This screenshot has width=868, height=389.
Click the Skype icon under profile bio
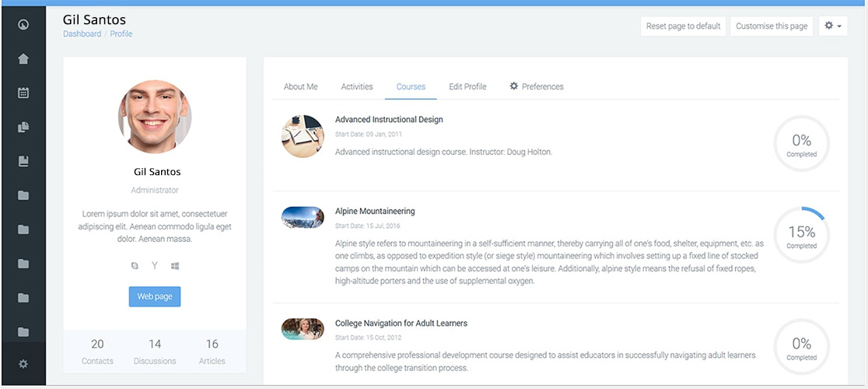pos(135,266)
